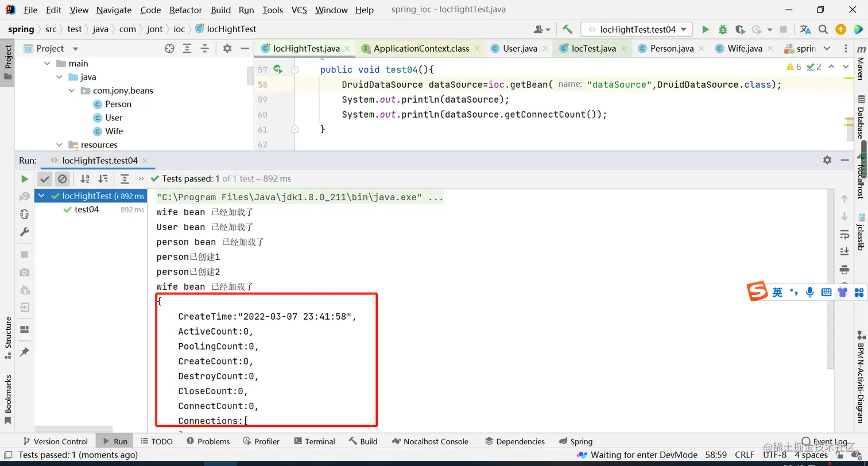This screenshot has width=868, height=466.
Task: Toggle show ignored tests
Action: (x=63, y=179)
